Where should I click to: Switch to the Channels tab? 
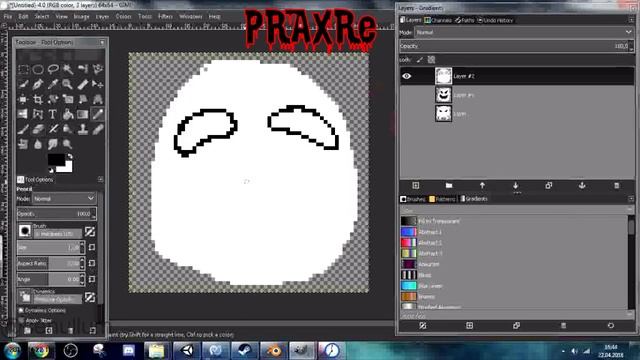tap(438, 20)
